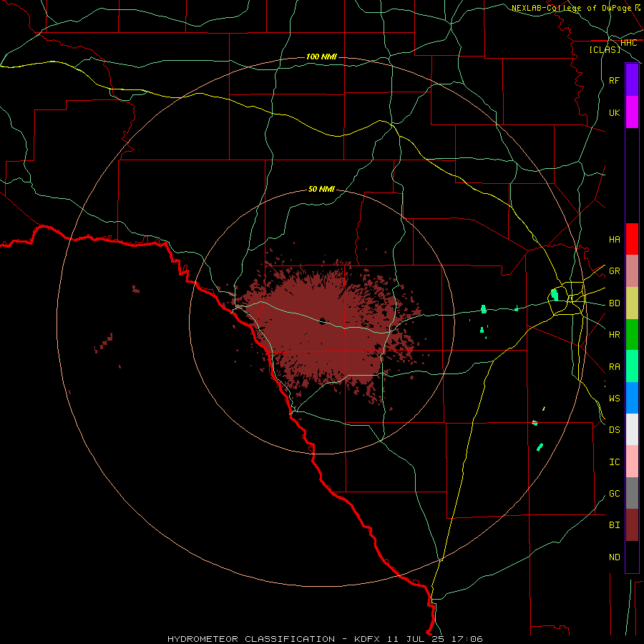The image size is (644, 644).
Task: Click the HYDROMETEOR CLASSIFICATION KDFX footer caption
Action: [325, 639]
